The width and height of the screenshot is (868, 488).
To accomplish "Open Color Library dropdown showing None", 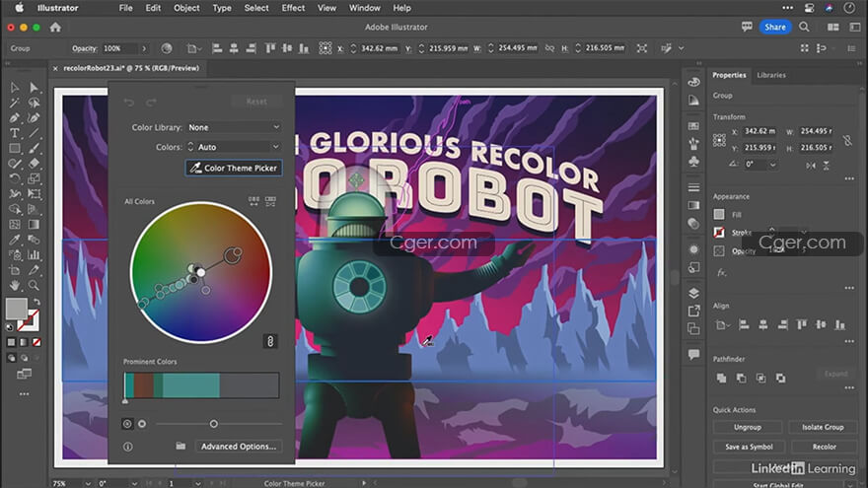I will click(234, 127).
